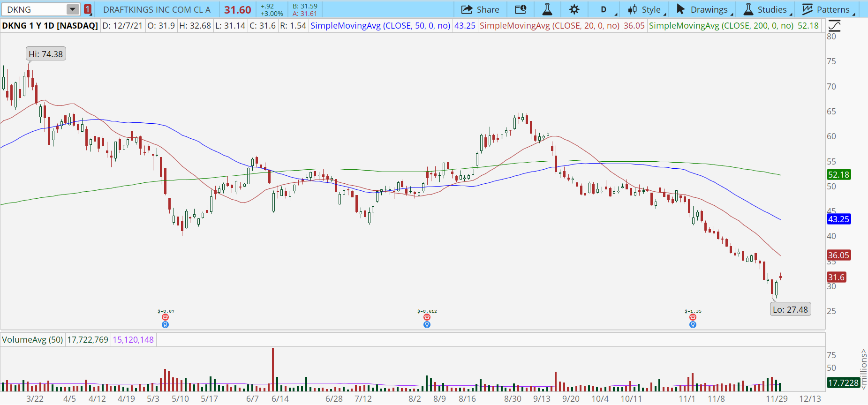Click the lightbulb icon near 11/1
The width and height of the screenshot is (868, 405).
(x=693, y=324)
